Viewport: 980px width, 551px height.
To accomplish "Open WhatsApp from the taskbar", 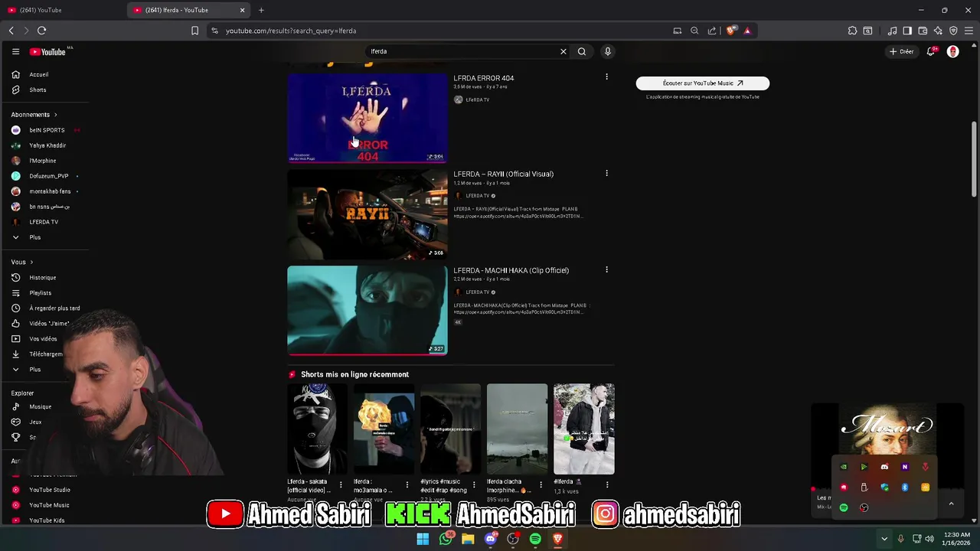I will tap(446, 539).
